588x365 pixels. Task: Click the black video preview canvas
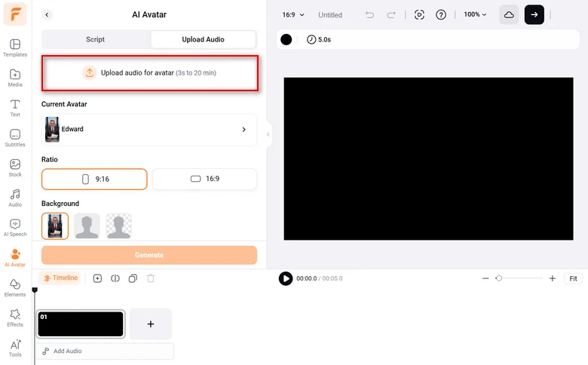pos(428,158)
